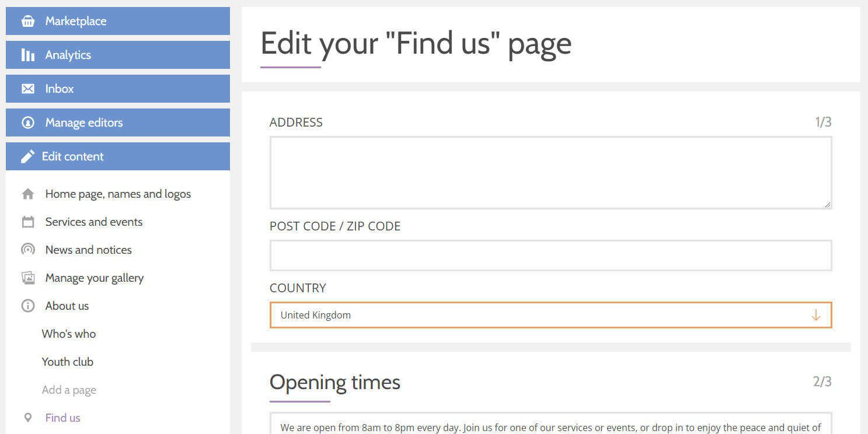Image resolution: width=868 pixels, height=434 pixels.
Task: Open the About us page
Action: point(67,306)
